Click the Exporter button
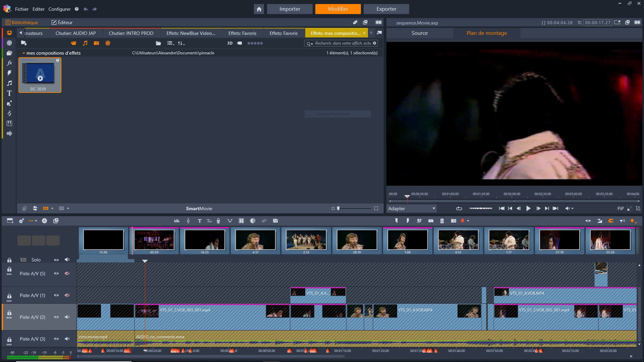644x362 pixels. 386,9
